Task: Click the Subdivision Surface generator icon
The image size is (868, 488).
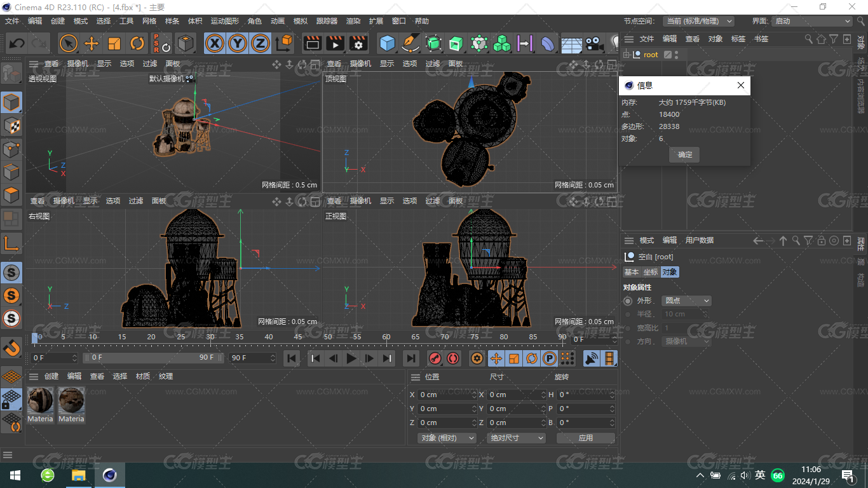Action: click(x=433, y=43)
